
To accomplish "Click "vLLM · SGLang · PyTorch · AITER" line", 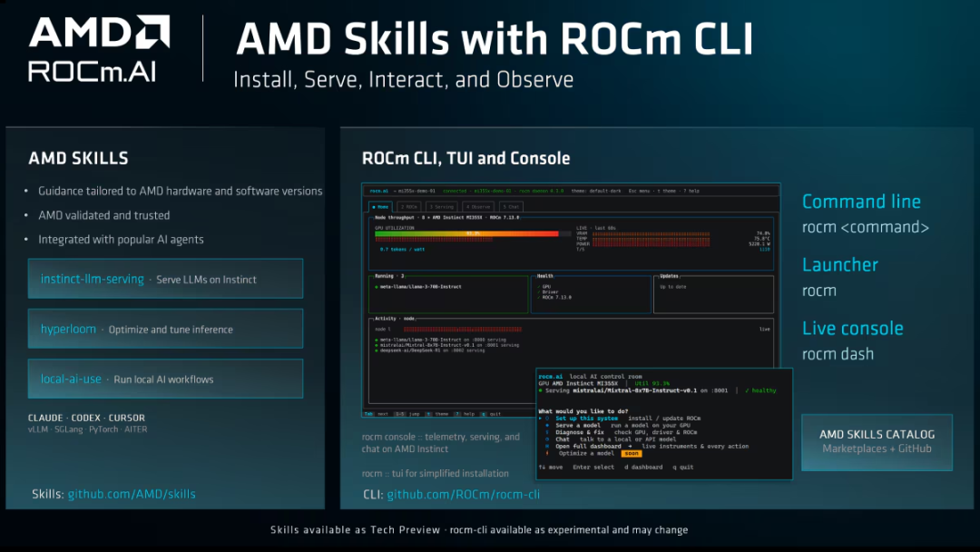I will (87, 429).
